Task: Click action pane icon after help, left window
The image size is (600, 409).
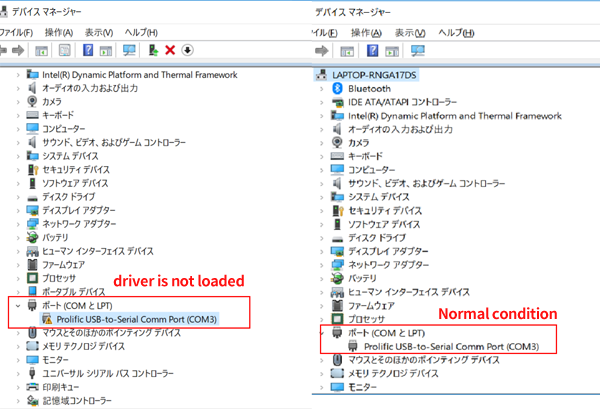Action: pos(106,51)
